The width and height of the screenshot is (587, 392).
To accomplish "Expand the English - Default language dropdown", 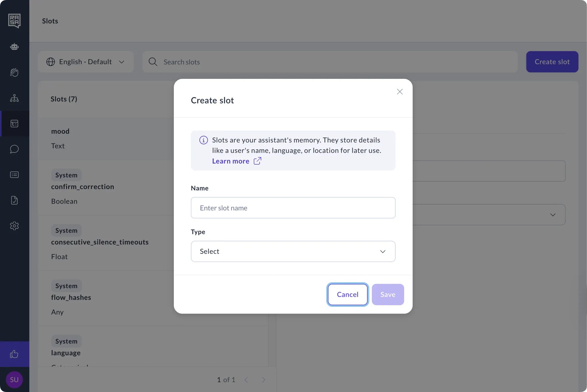I will tap(85, 62).
